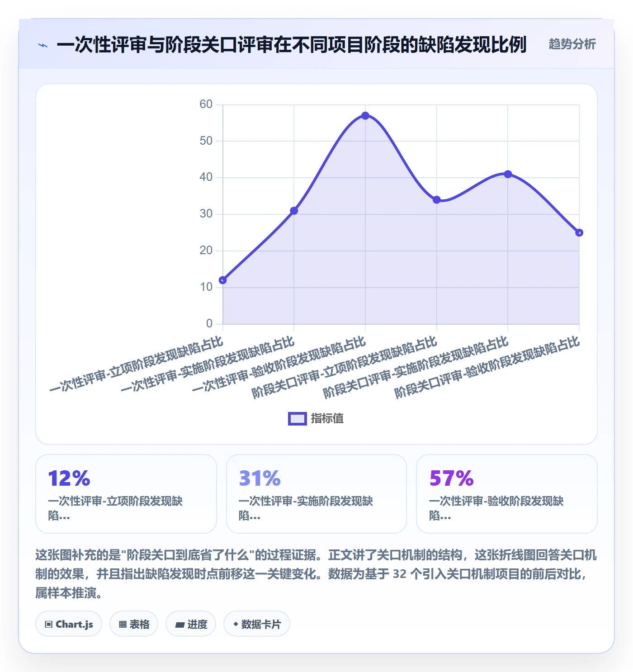The width and height of the screenshot is (633, 672).
Task: Click the last data point at 25
Action: click(x=579, y=232)
